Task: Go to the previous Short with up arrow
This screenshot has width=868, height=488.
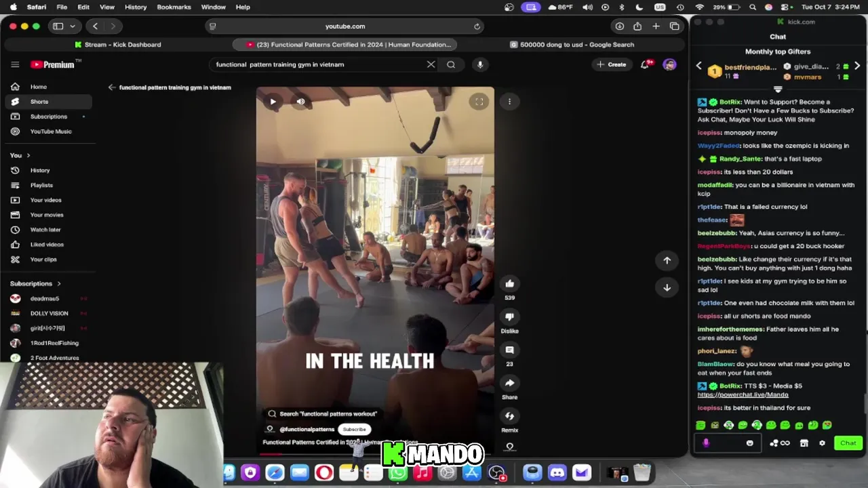Action: coord(667,260)
